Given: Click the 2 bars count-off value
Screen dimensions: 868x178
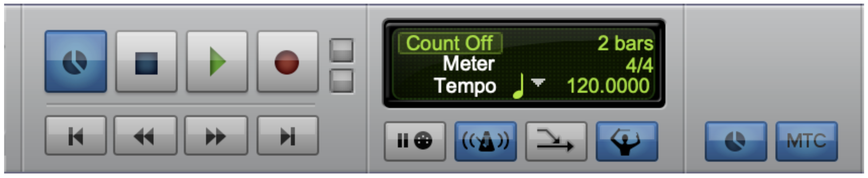Looking at the screenshot, I should [x=625, y=43].
